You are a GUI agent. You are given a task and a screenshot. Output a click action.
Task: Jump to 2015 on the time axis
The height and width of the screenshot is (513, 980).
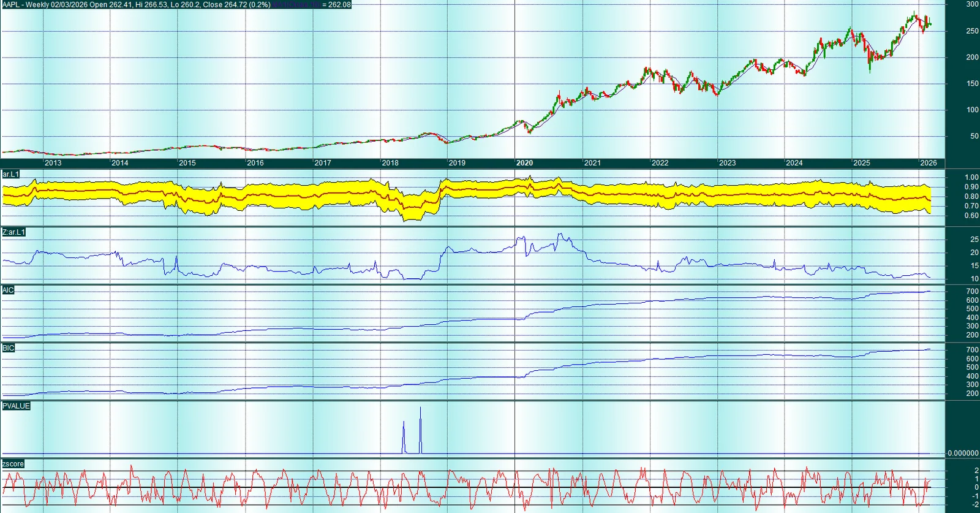click(187, 163)
